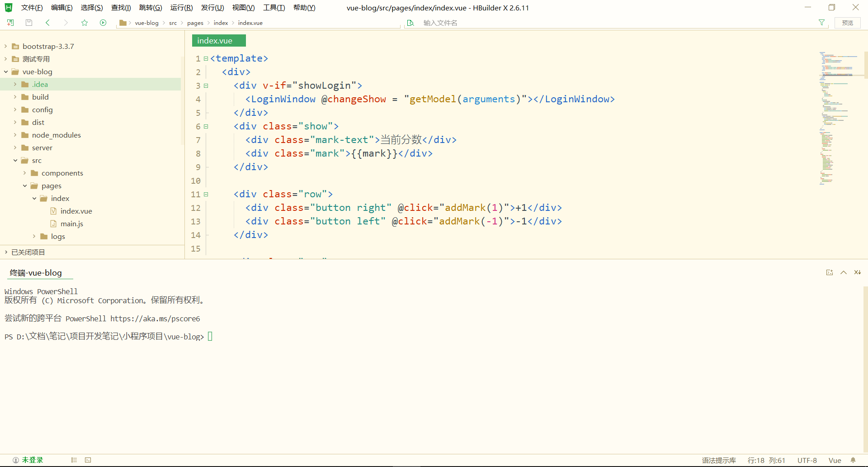
Task: Collapse code fold on line 3
Action: [x=206, y=86]
